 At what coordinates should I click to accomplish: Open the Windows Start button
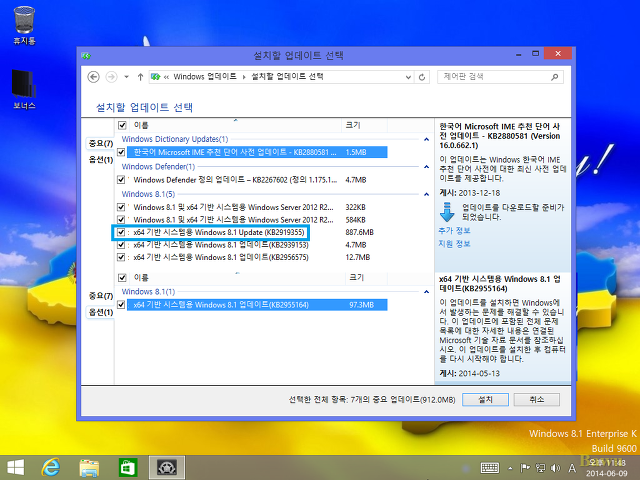[x=16, y=468]
